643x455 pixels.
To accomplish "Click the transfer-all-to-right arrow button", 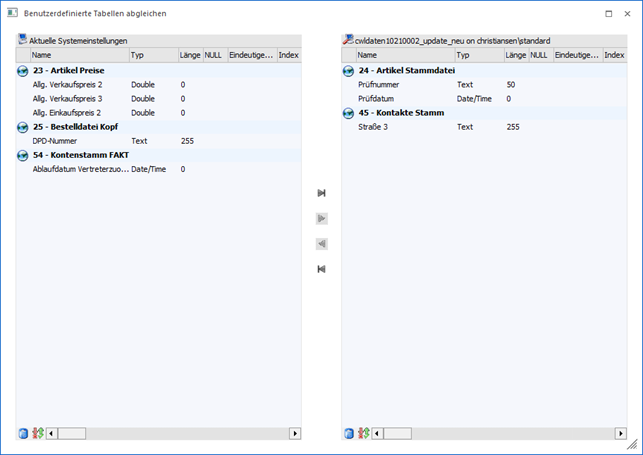I will click(x=321, y=193).
